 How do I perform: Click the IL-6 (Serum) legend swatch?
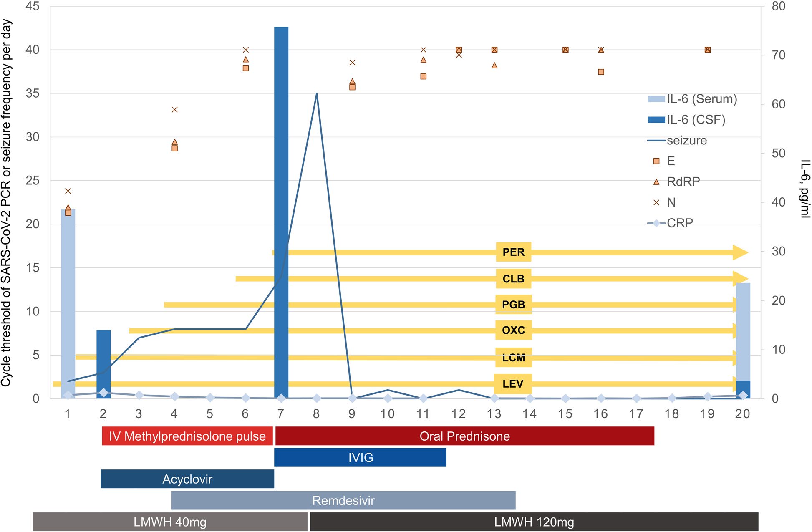(656, 99)
